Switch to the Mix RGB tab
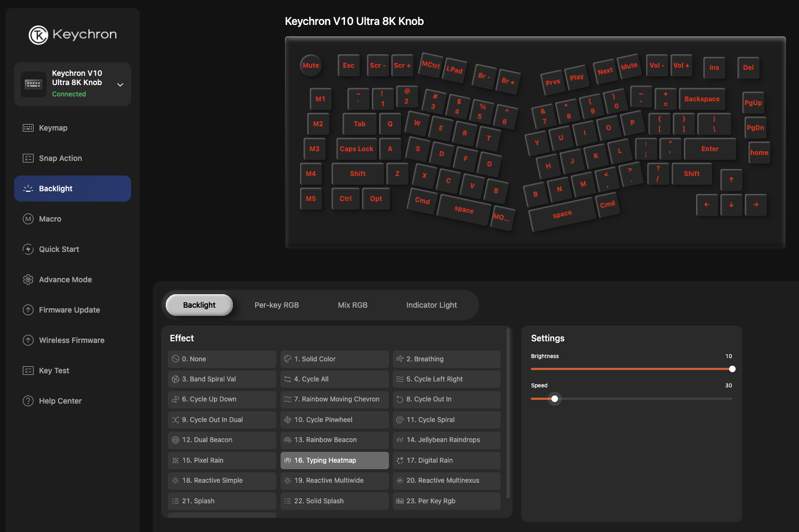 click(x=353, y=305)
